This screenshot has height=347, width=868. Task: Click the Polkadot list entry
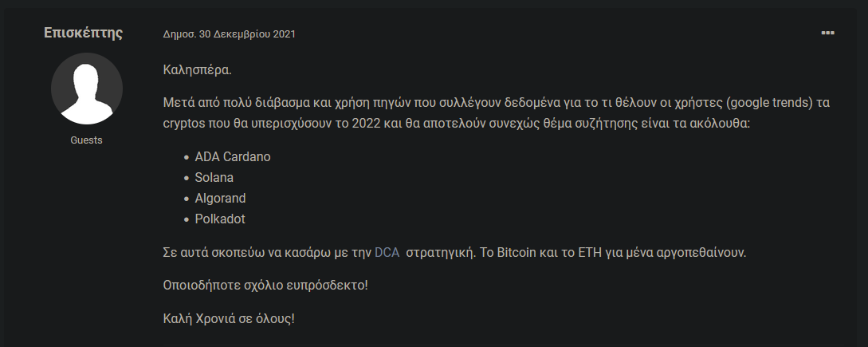point(220,219)
